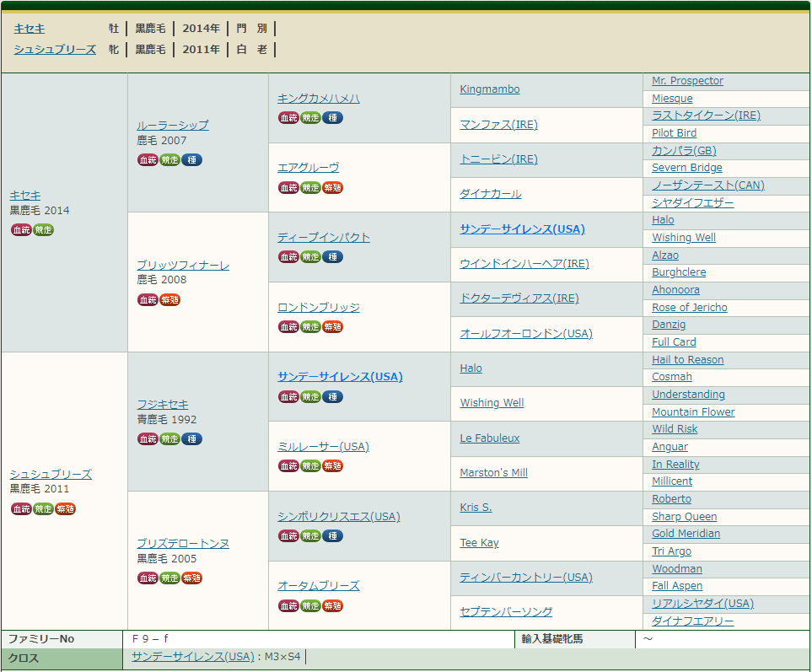
Task: Open the ミルレーサー(USA) link
Action: click(323, 447)
